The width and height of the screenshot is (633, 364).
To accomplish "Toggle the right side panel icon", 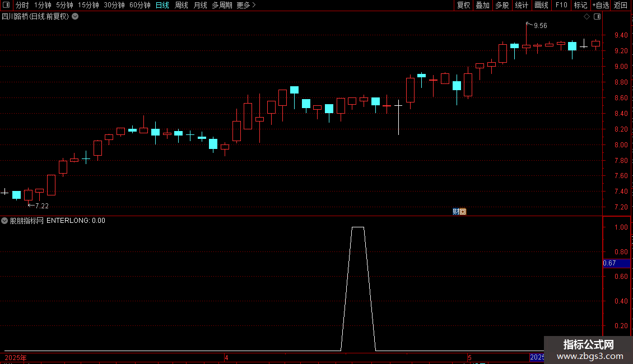I will coord(597,17).
